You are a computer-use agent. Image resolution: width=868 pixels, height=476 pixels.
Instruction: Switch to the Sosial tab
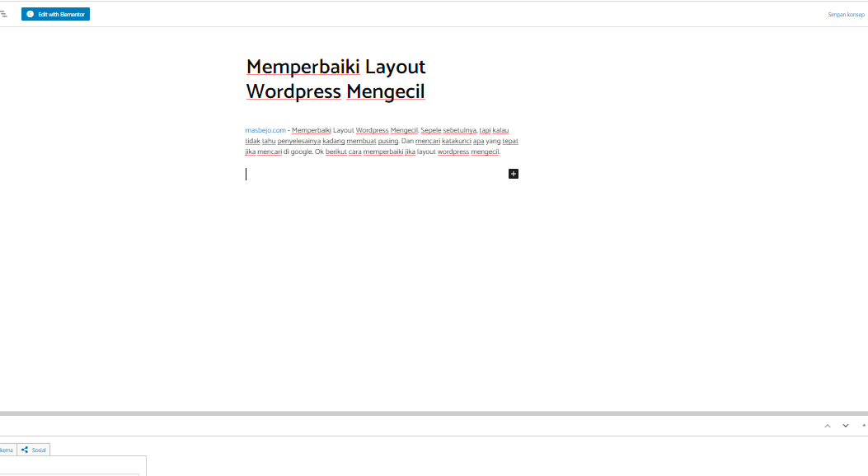point(34,450)
